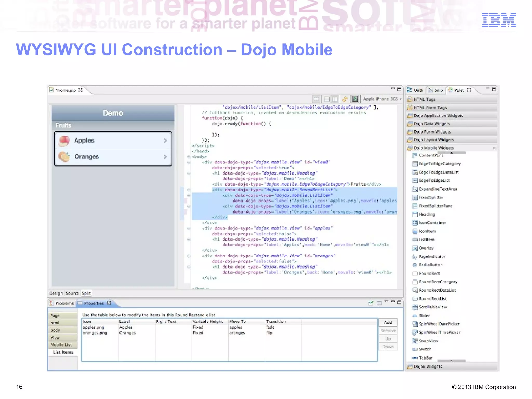Open the Snippets view tab

[x=436, y=90]
